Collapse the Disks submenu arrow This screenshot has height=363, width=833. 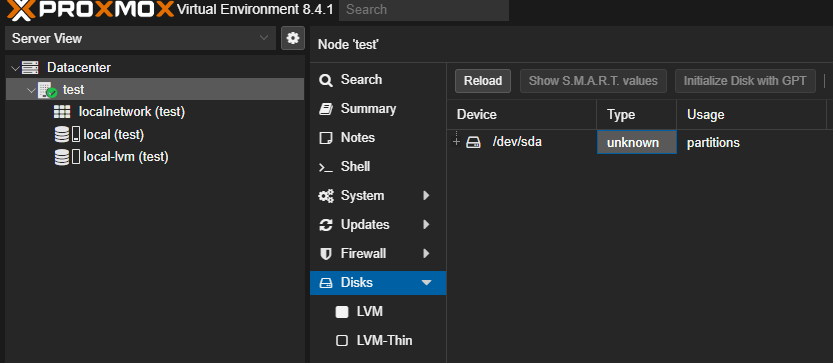[426, 283]
